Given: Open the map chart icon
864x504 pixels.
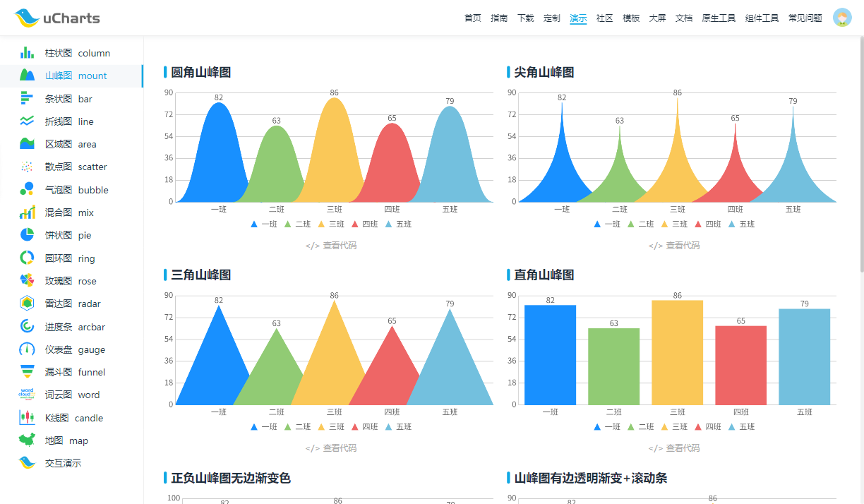Looking at the screenshot, I should pos(27,440).
